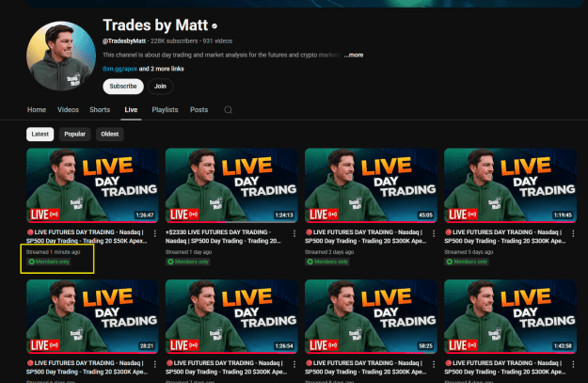Screen dimensions: 588x383
Task: Switch to the Videos tab
Action: coord(68,110)
